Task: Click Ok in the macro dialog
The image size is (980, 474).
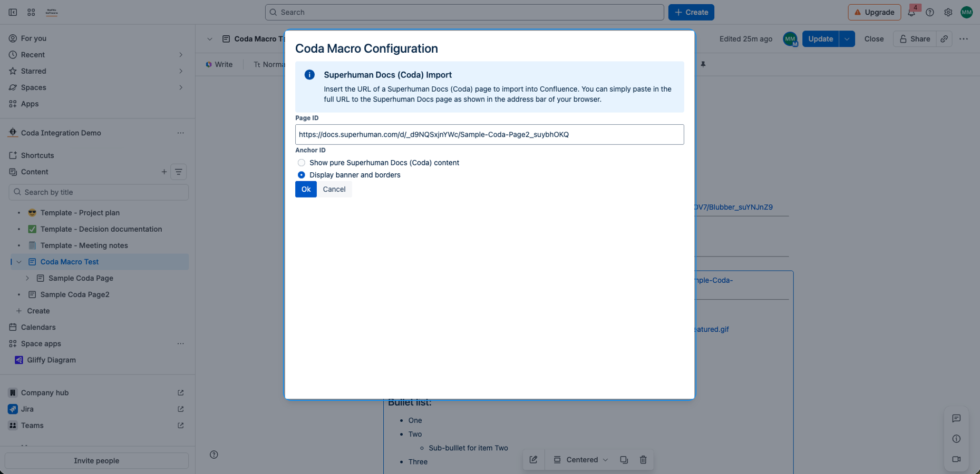Action: coord(306,189)
